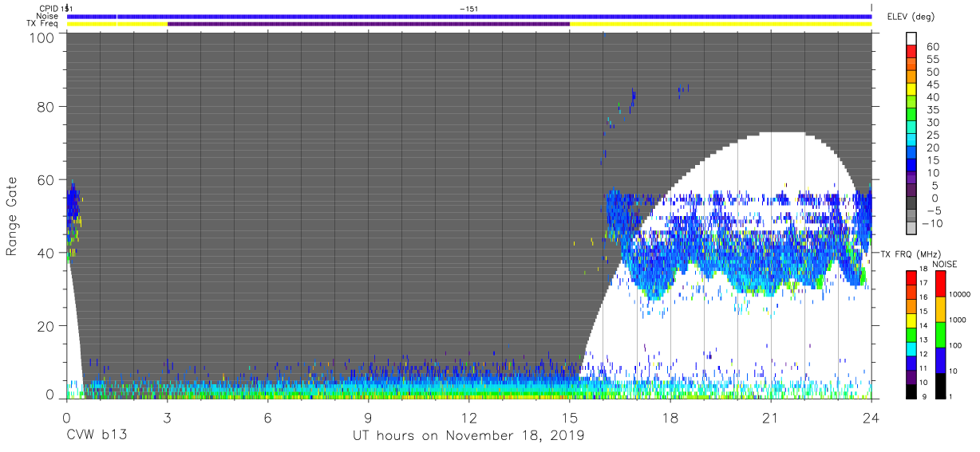Pick the blue 11–12 MHz TX FRQ swatch
The width and height of the screenshot is (980, 452).
912,362
